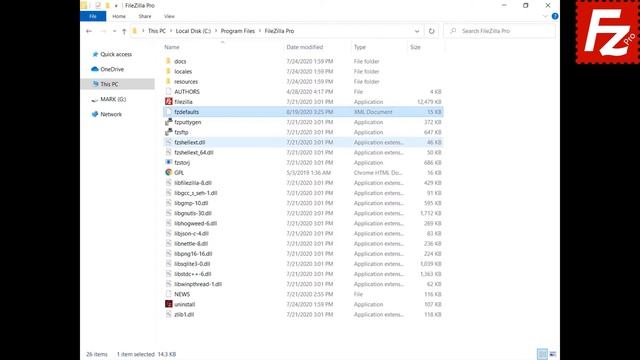Open the docs folder icon

point(168,61)
